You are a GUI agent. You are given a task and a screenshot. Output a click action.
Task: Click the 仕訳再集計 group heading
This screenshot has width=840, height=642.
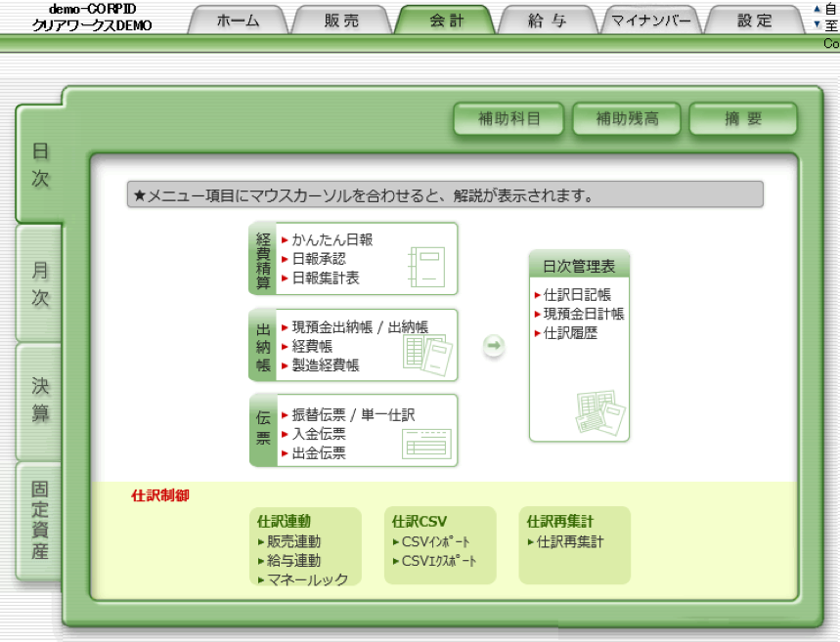point(560,521)
